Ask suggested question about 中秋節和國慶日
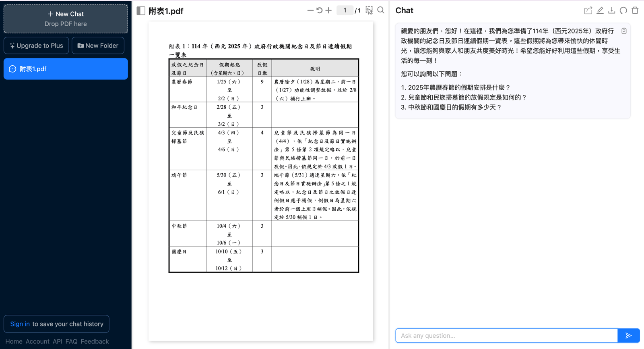This screenshot has width=644, height=349. pyautogui.click(x=455, y=108)
